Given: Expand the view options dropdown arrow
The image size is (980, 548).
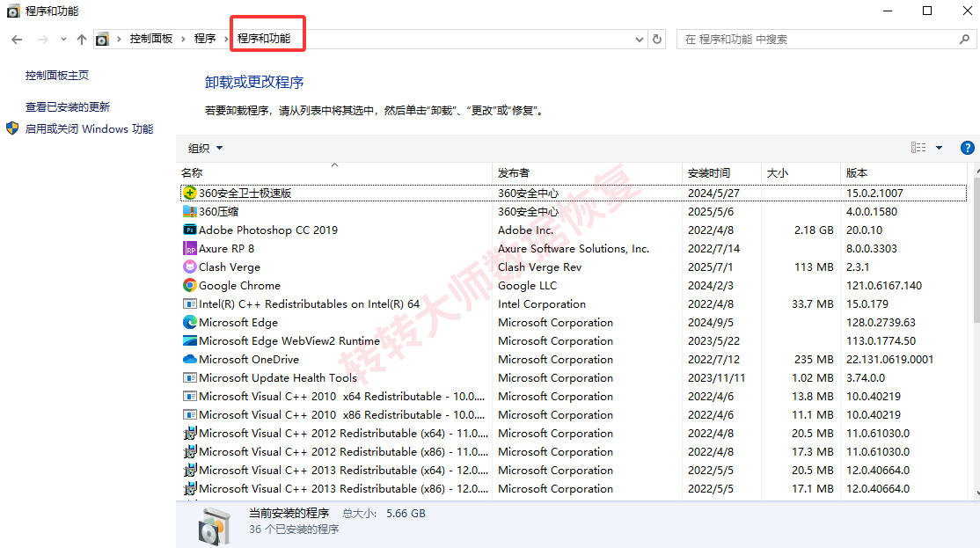Looking at the screenshot, I should tap(939, 148).
